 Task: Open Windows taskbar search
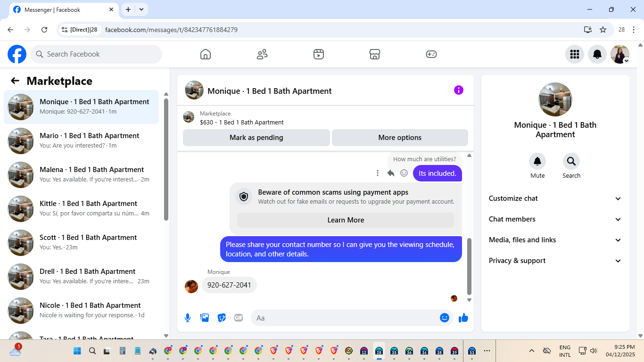pyautogui.click(x=92, y=351)
